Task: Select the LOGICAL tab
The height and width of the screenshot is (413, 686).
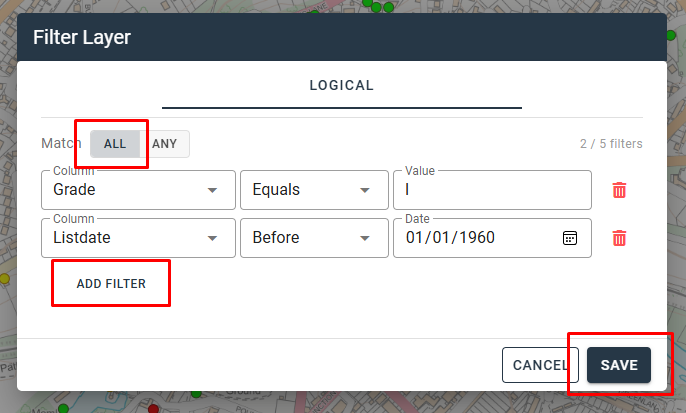Action: coord(342,86)
